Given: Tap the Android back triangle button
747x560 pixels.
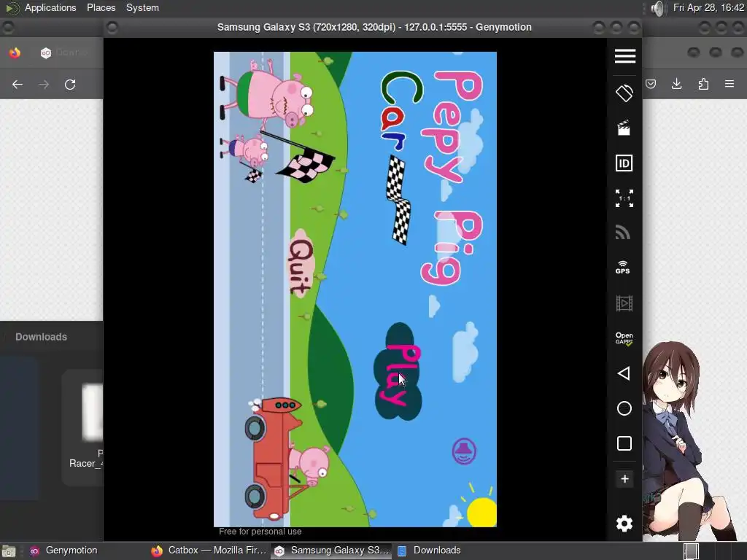Looking at the screenshot, I should tap(624, 373).
